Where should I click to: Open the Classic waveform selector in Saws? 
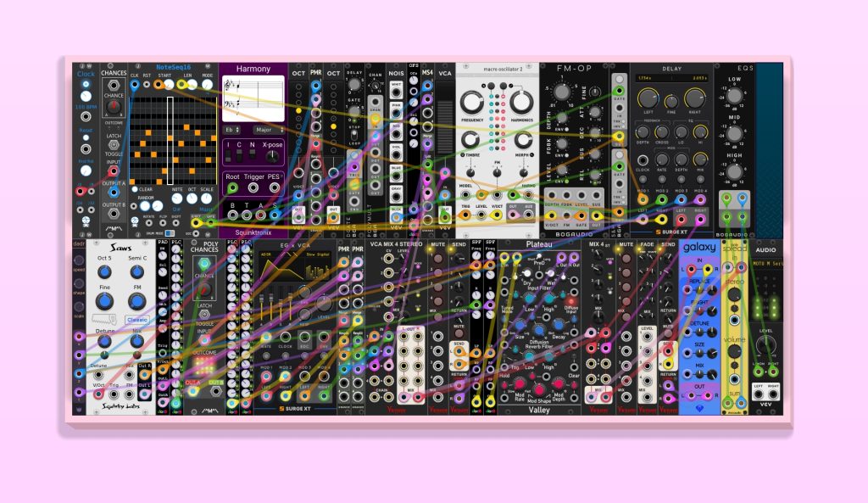click(x=136, y=320)
